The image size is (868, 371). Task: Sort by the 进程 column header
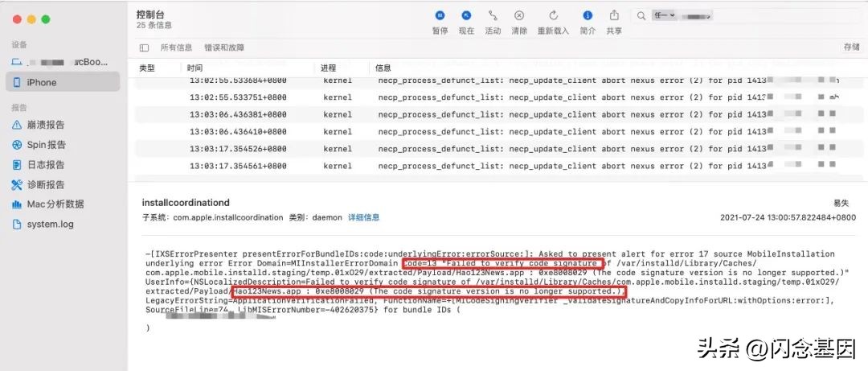328,68
